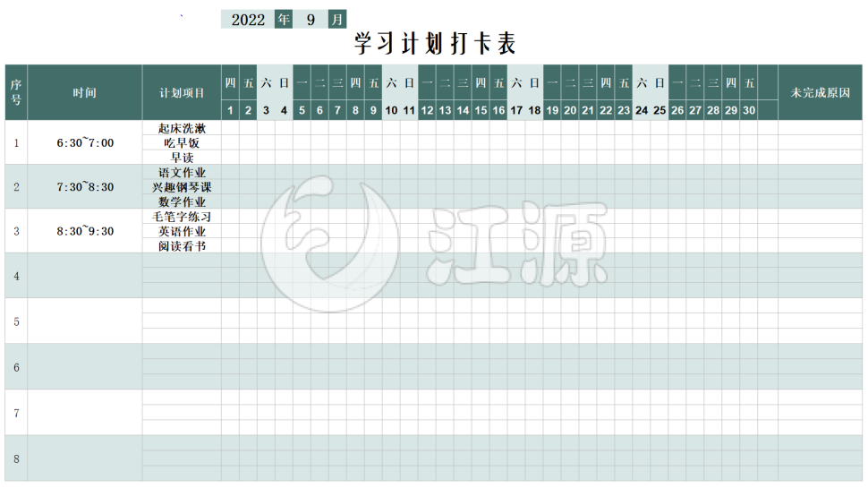This screenshot has width=868, height=488.
Task: Select the weekday cell above date 5
Action: tap(302, 82)
